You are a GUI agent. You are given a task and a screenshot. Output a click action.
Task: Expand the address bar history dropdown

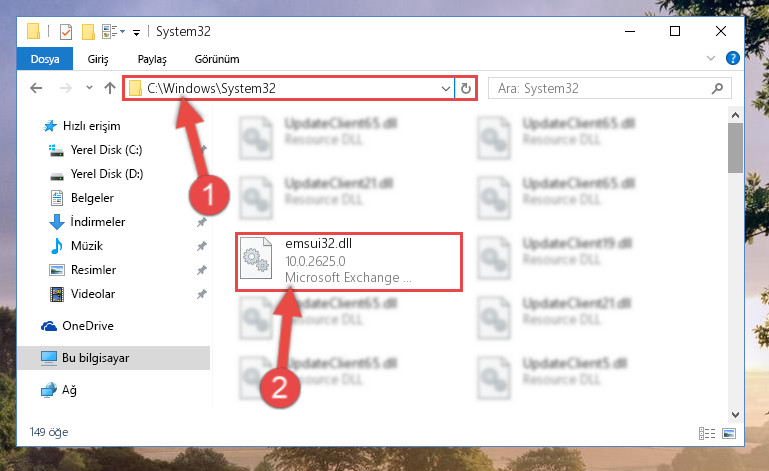coord(445,88)
